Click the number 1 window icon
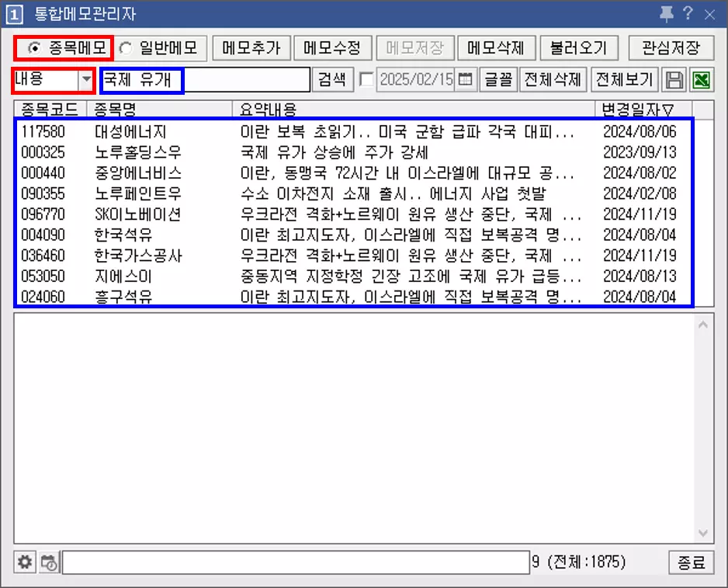Image resolution: width=728 pixels, height=588 pixels. click(x=14, y=15)
